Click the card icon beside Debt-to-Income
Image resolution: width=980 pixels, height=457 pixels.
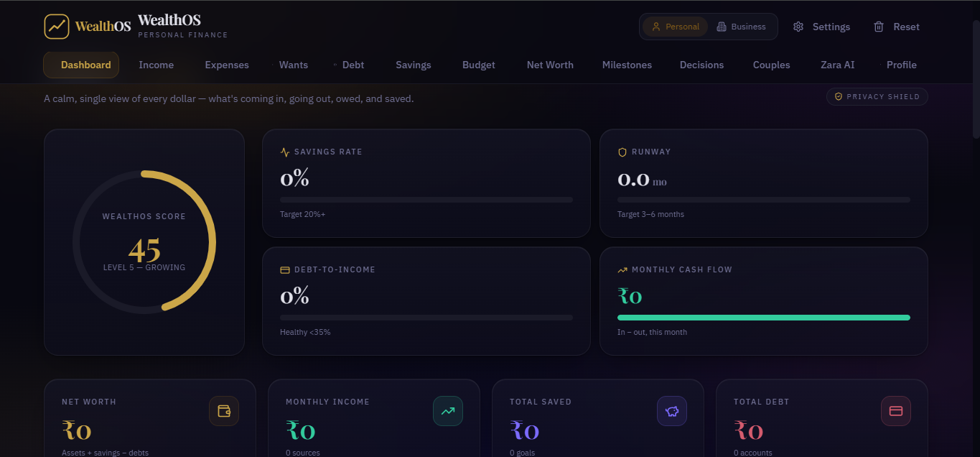285,270
